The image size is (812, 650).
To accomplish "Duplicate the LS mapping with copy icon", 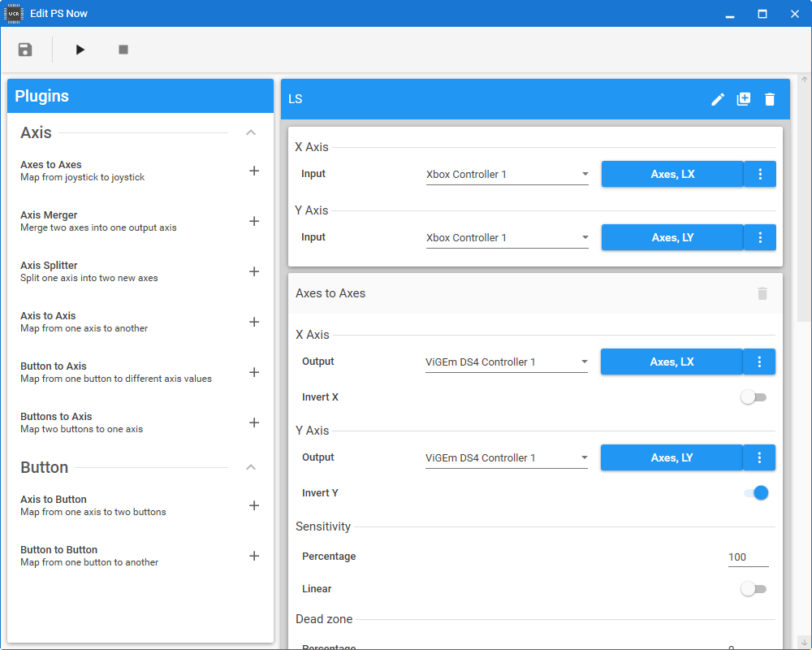I will [x=744, y=99].
